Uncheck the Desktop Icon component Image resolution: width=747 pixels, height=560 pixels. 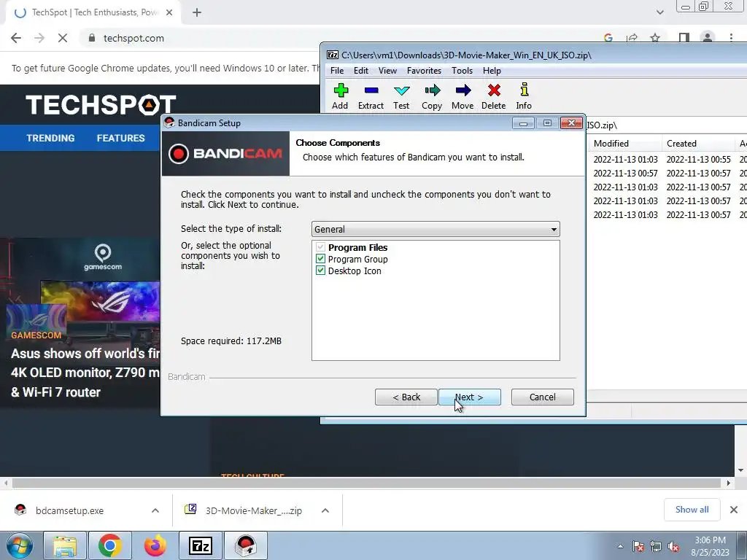pyautogui.click(x=321, y=271)
